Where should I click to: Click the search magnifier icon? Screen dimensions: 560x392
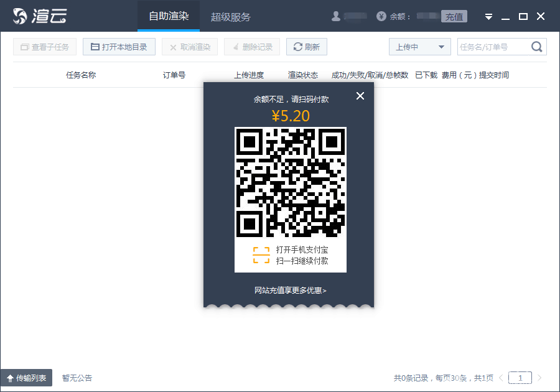click(536, 47)
